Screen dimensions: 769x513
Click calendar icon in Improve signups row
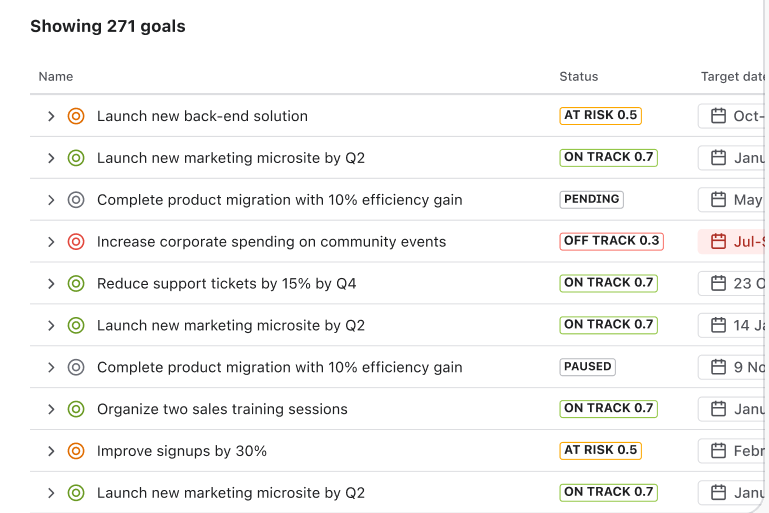click(718, 451)
